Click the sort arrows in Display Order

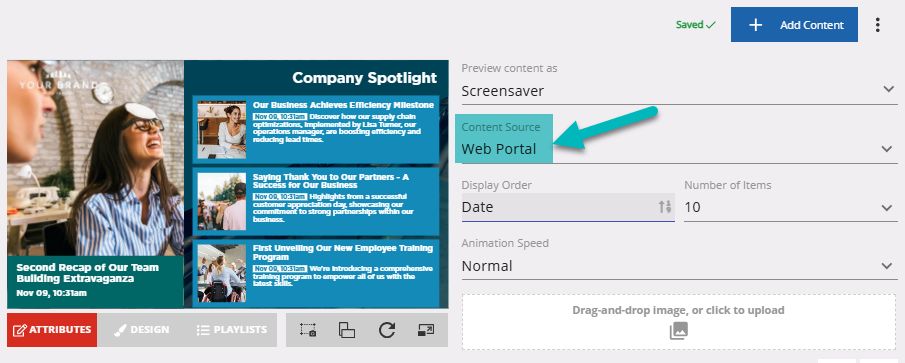click(665, 207)
